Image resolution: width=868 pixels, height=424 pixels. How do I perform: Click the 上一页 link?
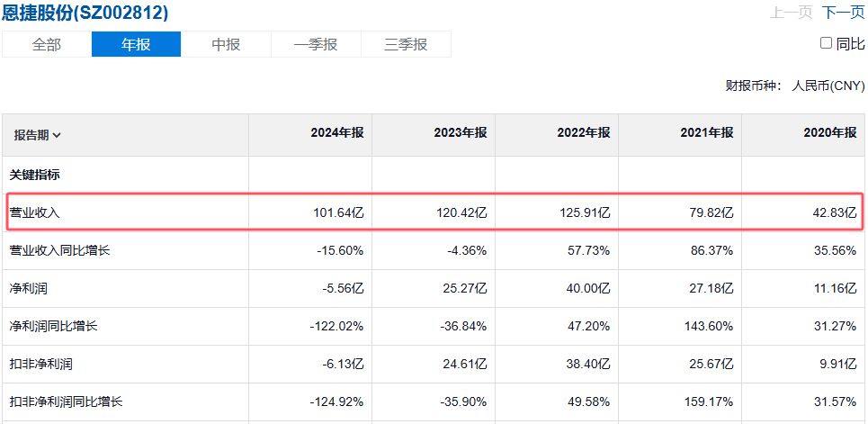point(791,13)
